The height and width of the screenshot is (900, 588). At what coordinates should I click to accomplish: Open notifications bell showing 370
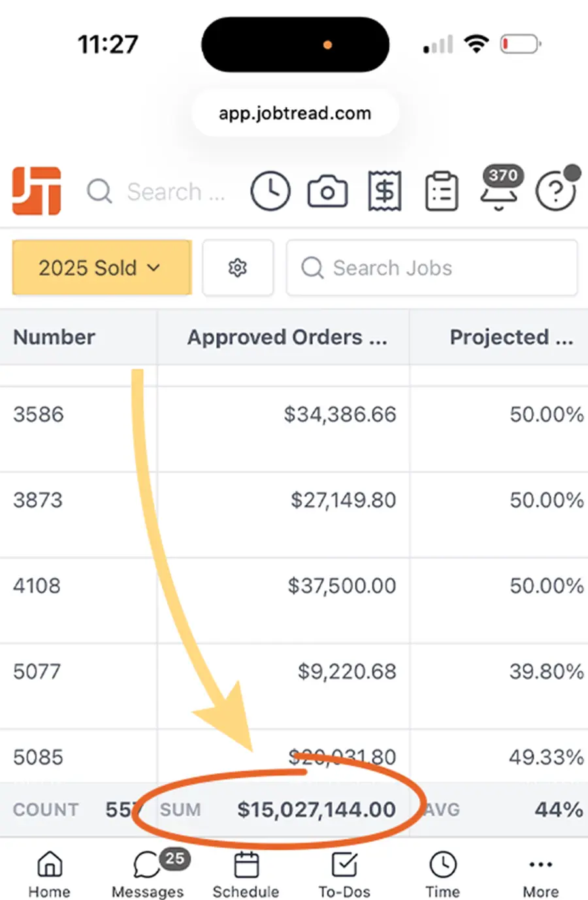tap(499, 190)
